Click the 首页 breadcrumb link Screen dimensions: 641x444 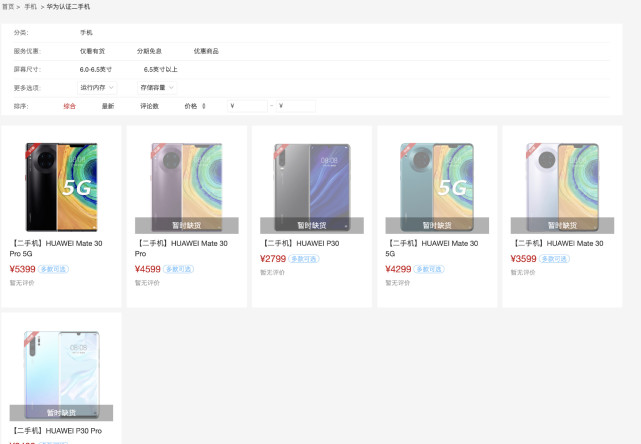tap(8, 7)
